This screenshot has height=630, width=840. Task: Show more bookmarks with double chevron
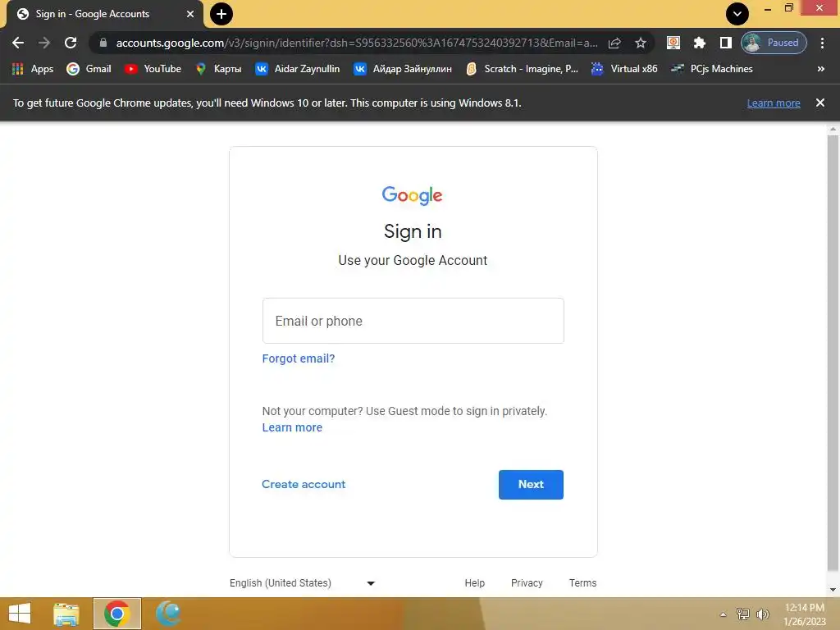coord(820,69)
